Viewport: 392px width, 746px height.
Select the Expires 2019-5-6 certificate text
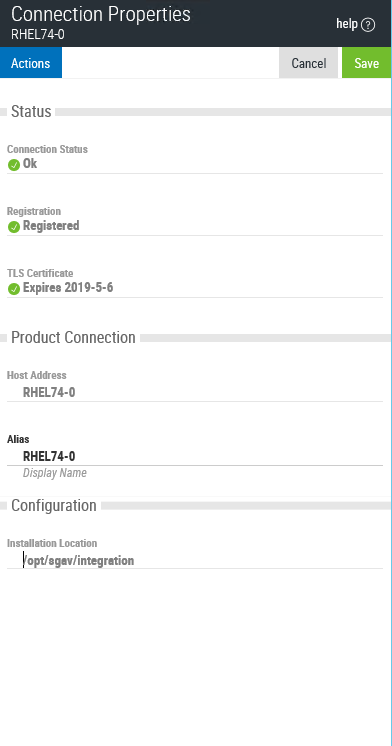point(68,288)
